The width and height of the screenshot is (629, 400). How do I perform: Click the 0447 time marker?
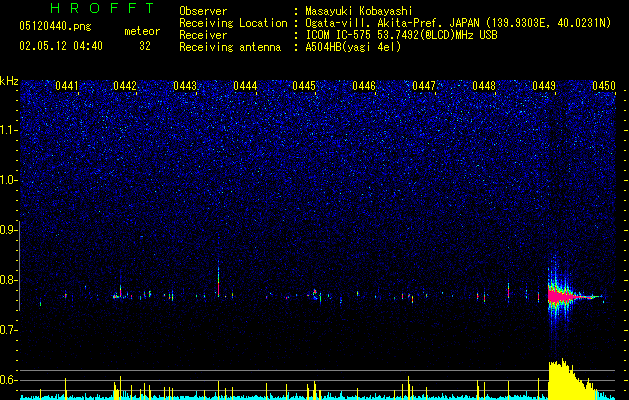click(x=424, y=86)
